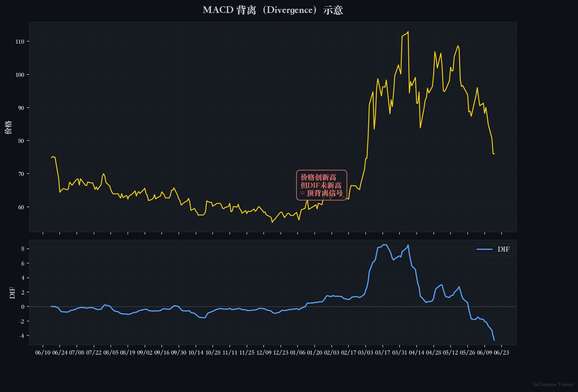The height and width of the screenshot is (392, 578).
Task: Click the date label "06/09"
Action: (485, 353)
